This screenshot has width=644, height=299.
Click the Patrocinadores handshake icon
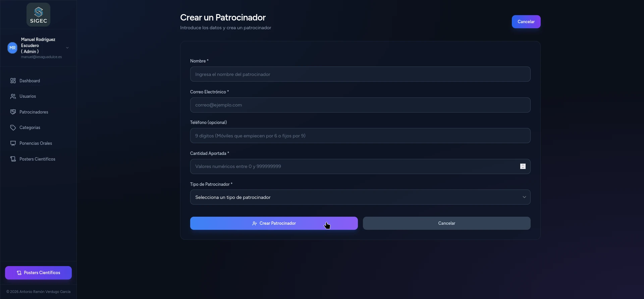point(13,112)
